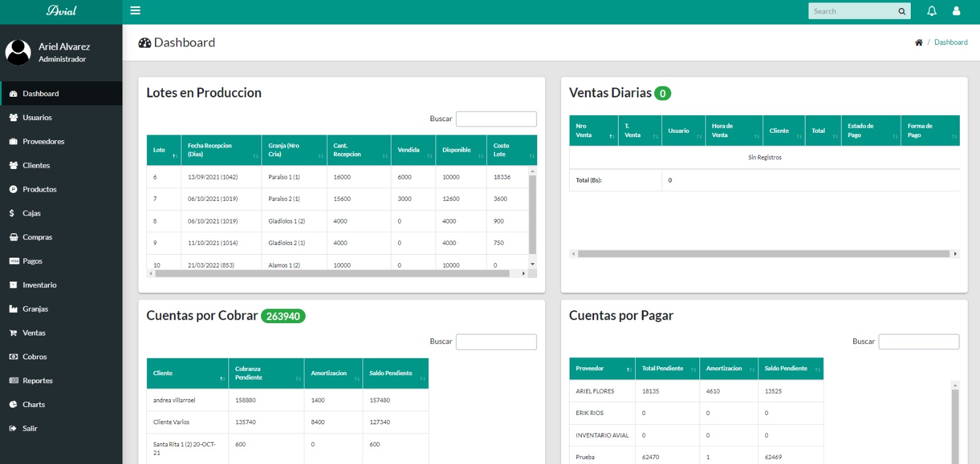This screenshot has width=980, height=464.
Task: Sort Cuentas por Cobrar by Saldo Pendiente
Action: point(395,373)
